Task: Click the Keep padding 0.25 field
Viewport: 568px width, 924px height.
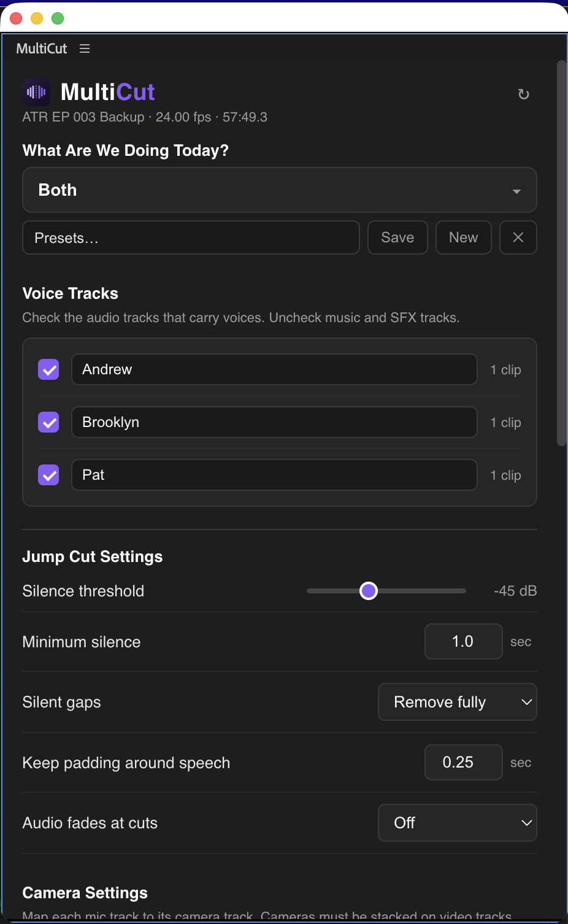Action: coord(463,763)
